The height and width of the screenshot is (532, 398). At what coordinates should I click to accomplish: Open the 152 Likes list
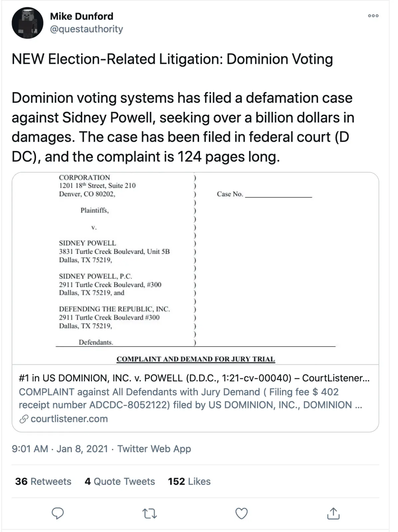click(189, 481)
